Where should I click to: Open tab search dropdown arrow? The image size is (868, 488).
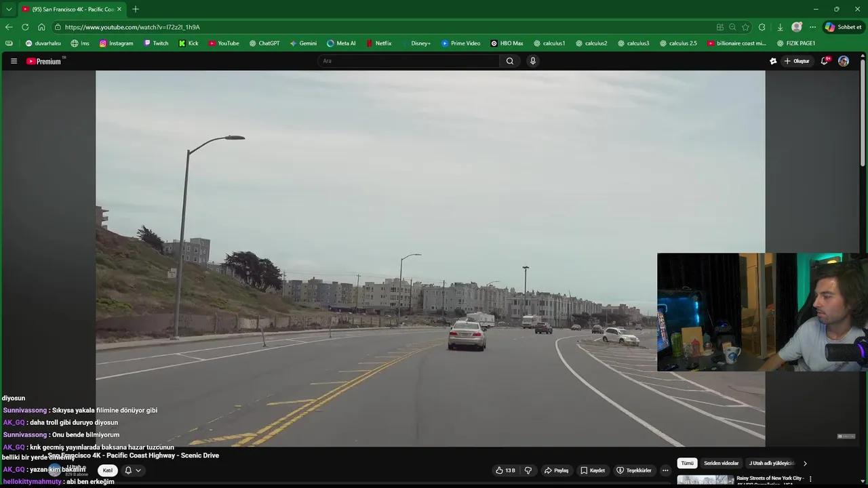(9, 9)
